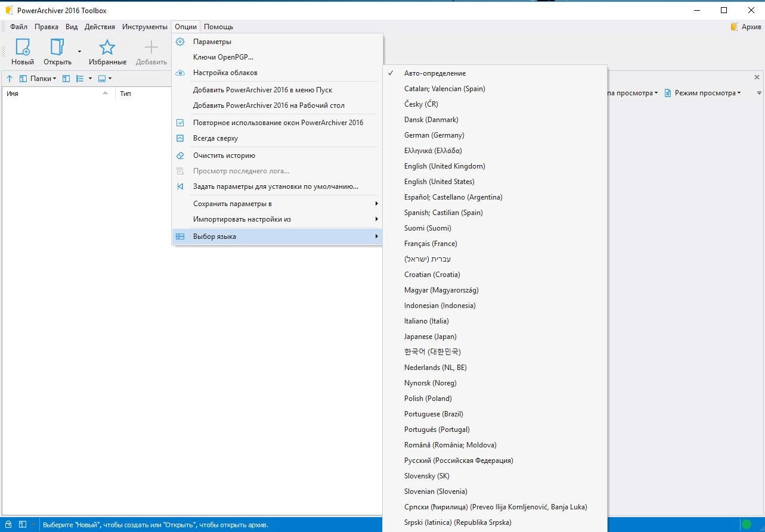Choose Добавить PowerArchiver 2016 в меню Пуск
Screen dimensions: 765x532
coord(277,90)
